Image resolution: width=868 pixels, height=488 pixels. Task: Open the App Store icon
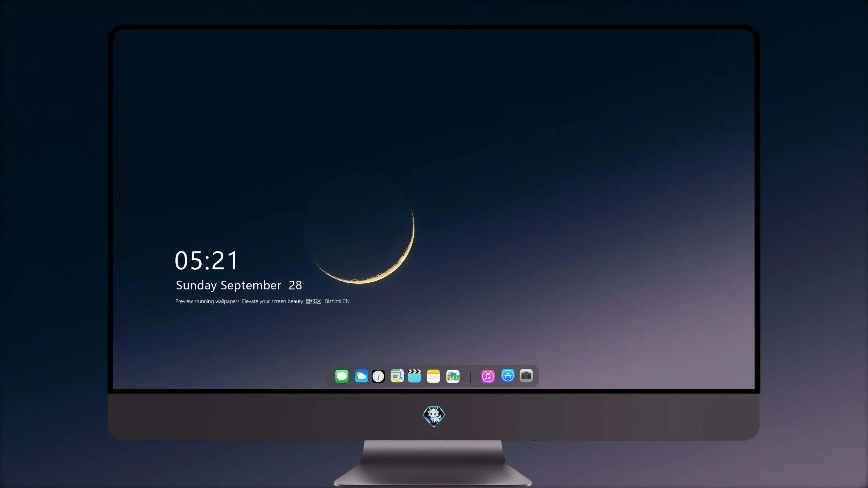click(x=508, y=375)
